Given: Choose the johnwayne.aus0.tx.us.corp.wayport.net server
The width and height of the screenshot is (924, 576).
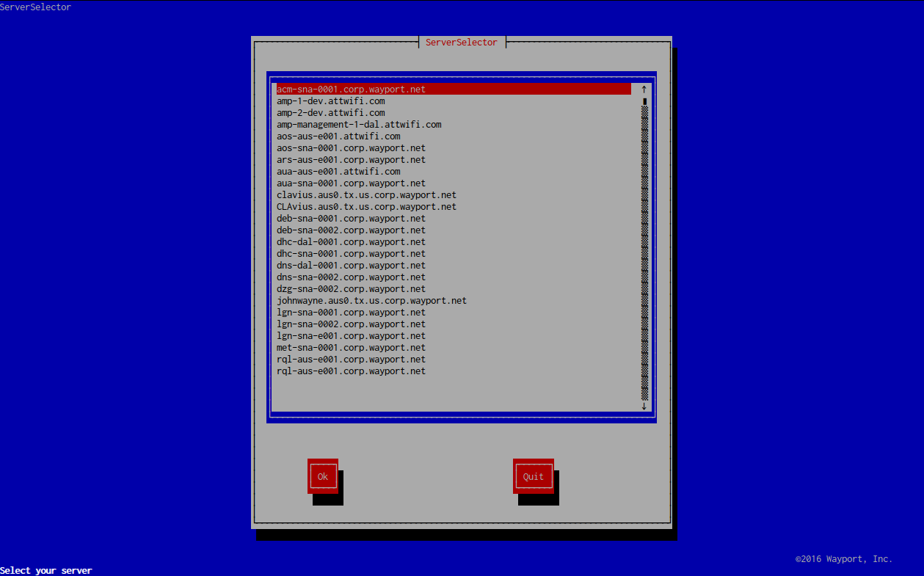Looking at the screenshot, I should [371, 301].
